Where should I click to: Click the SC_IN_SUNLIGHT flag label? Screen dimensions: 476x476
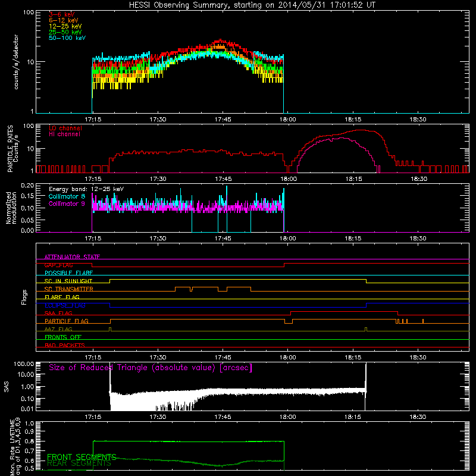(68, 281)
